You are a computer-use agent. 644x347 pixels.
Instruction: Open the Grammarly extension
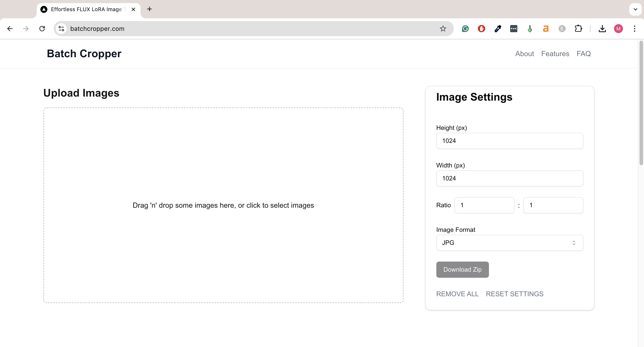[465, 28]
